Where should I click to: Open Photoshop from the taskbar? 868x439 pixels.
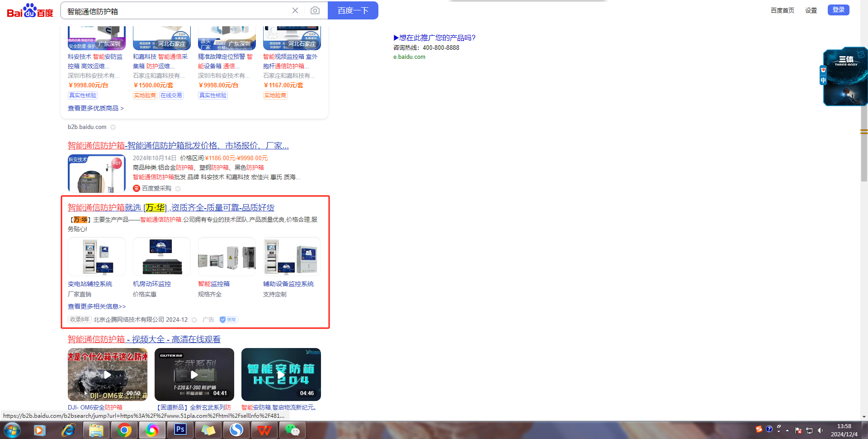point(180,430)
